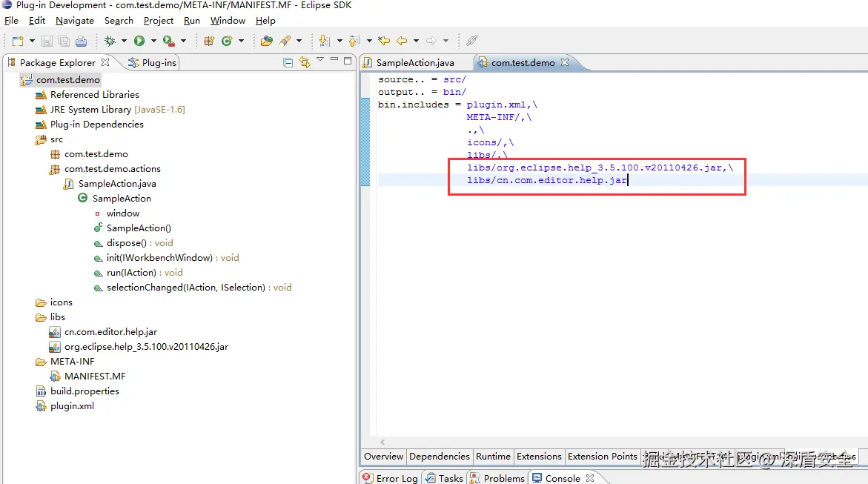Open the Error Log view tab

pos(391,478)
